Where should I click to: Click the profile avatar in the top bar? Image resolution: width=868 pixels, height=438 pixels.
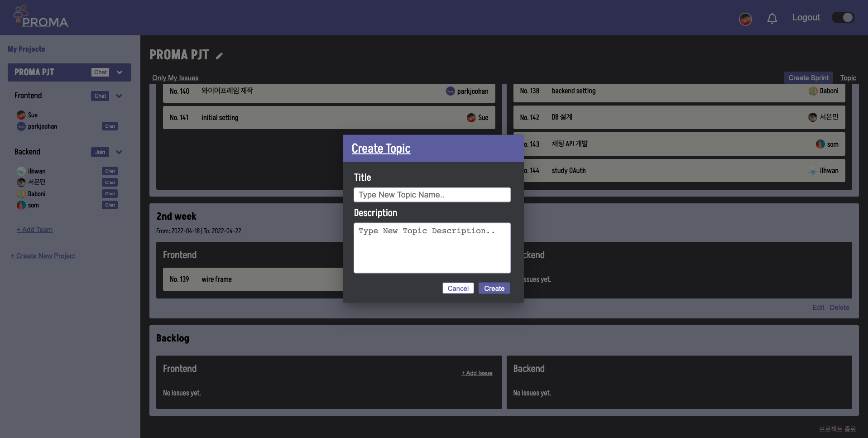pyautogui.click(x=745, y=19)
